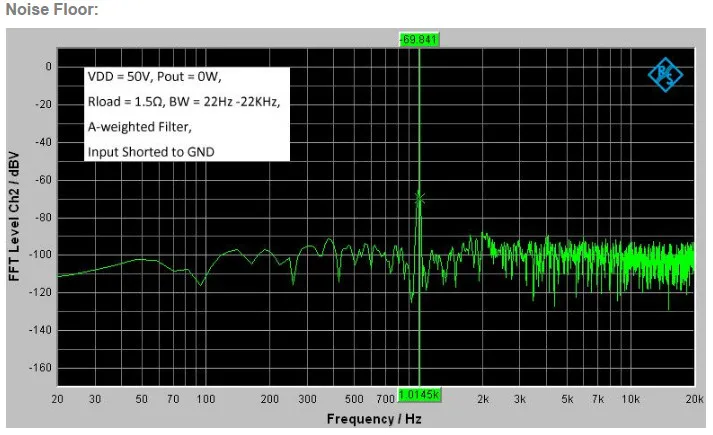Click the -80 level axis tick label
The height and width of the screenshot is (435, 713).
pos(44,217)
